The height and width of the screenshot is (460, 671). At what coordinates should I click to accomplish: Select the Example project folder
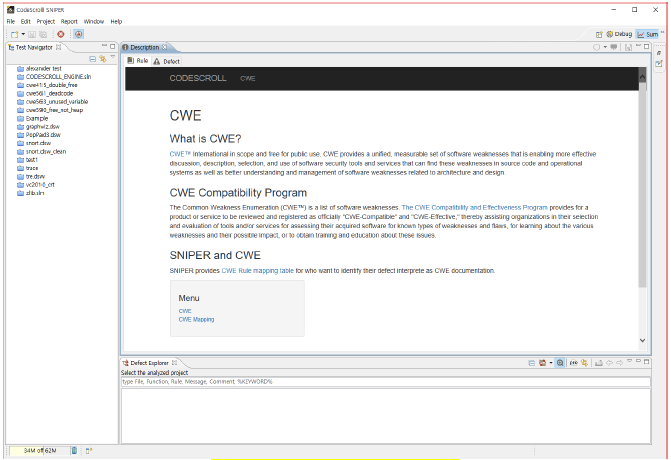[33, 118]
